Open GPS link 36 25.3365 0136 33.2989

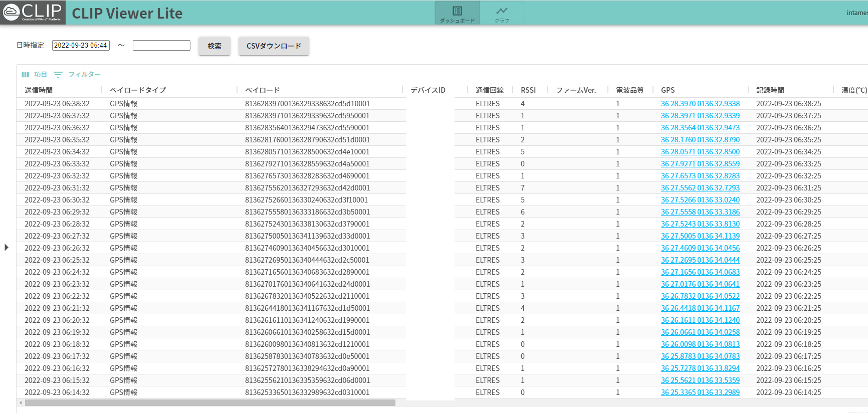point(700,392)
